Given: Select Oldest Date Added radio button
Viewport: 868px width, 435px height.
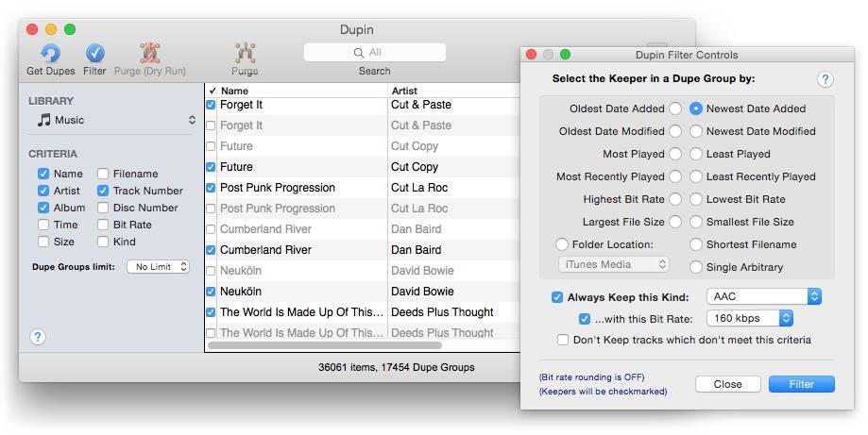Looking at the screenshot, I should click(675, 109).
